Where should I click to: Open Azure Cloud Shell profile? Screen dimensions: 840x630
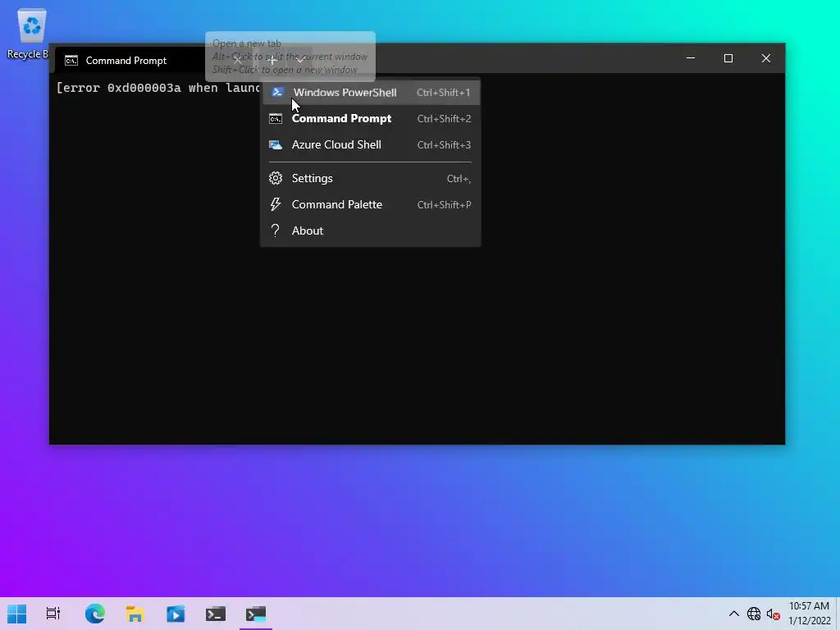[371, 144]
